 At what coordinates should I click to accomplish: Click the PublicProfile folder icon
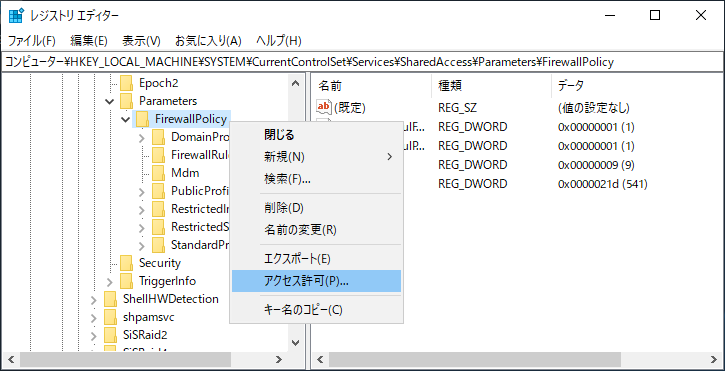(158, 191)
